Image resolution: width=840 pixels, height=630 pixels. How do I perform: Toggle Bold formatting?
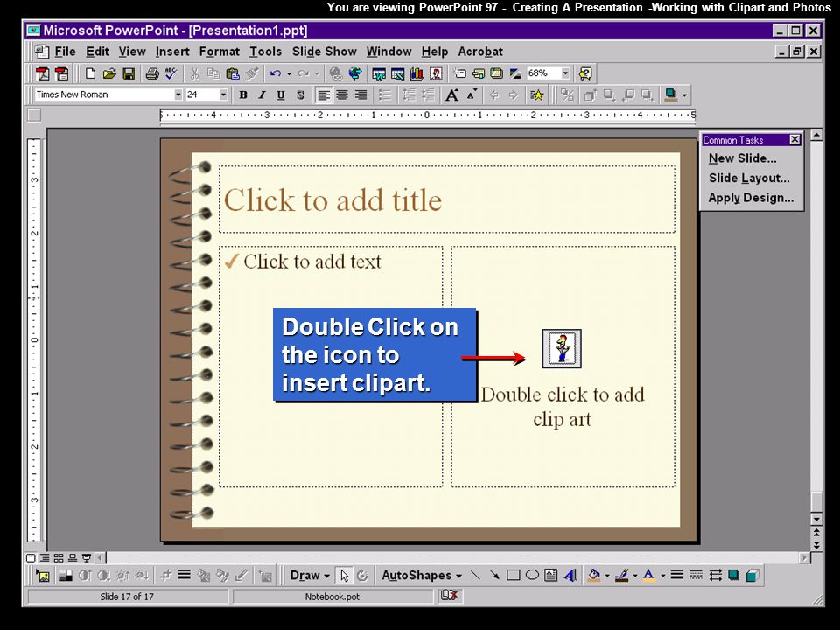click(x=243, y=95)
